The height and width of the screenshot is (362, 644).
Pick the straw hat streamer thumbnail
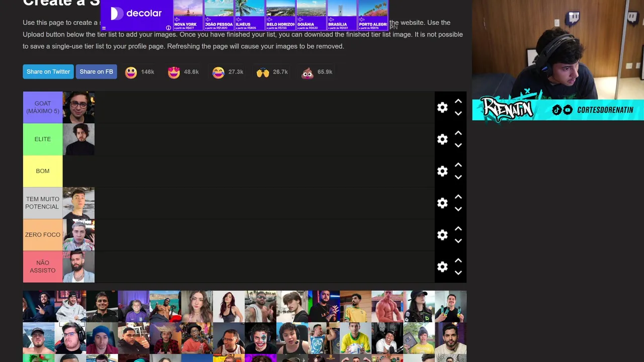point(165,338)
